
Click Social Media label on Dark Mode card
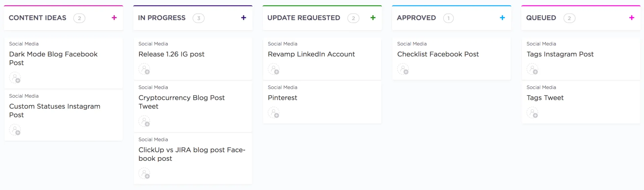24,44
